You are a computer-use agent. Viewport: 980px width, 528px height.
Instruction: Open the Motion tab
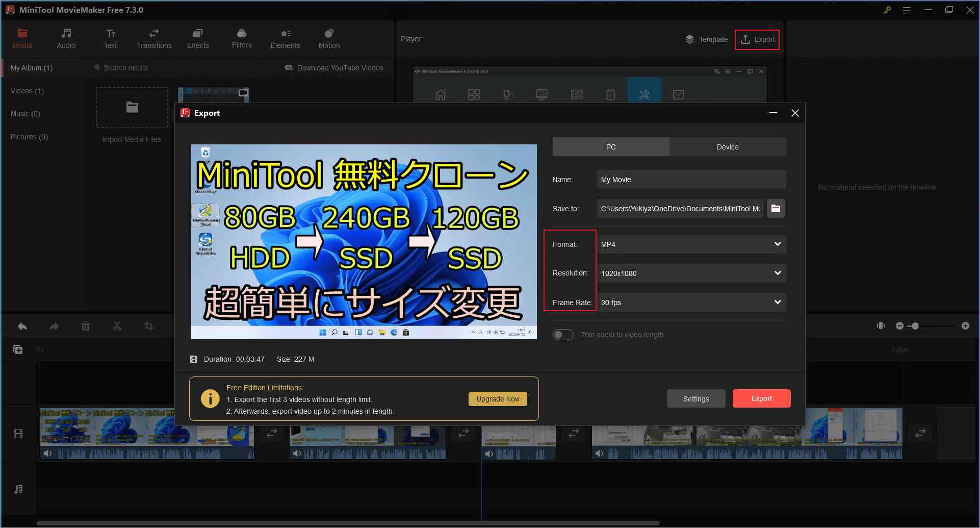coord(329,39)
